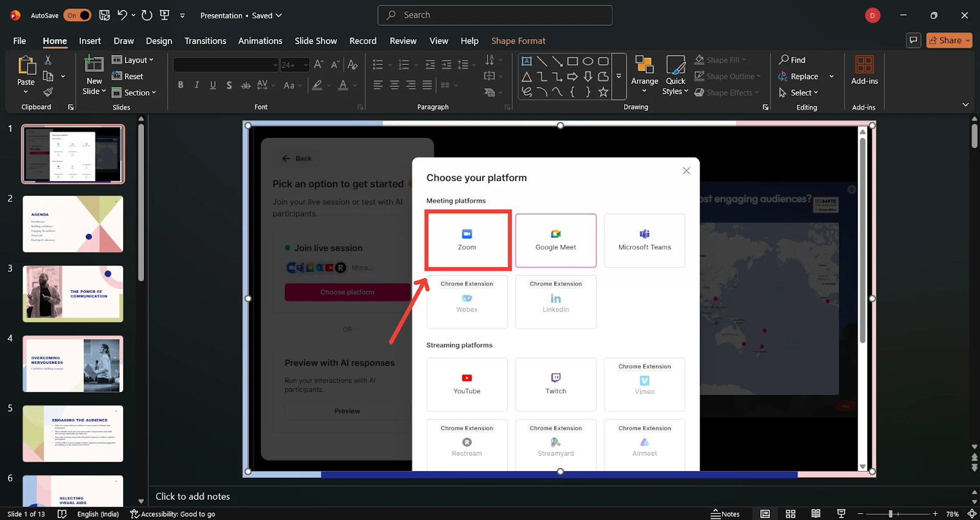Open Arrange options
Viewport: 980px width, 520px height.
645,75
